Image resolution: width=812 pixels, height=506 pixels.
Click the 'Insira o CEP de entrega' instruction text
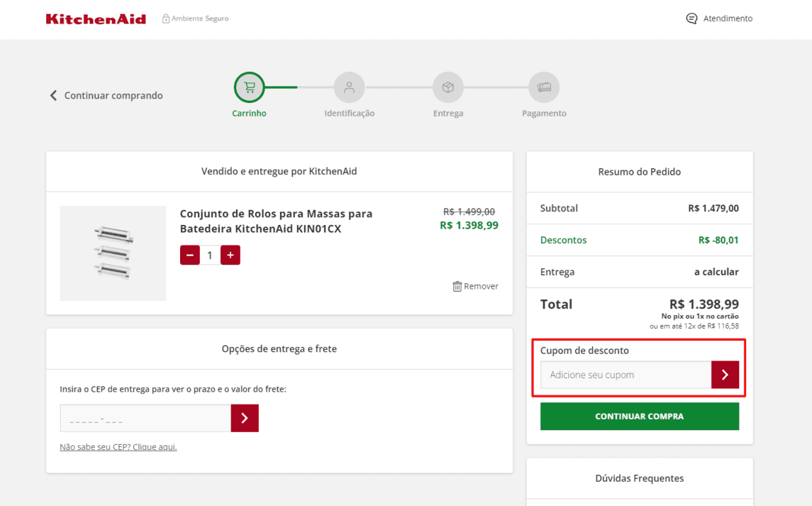click(173, 389)
